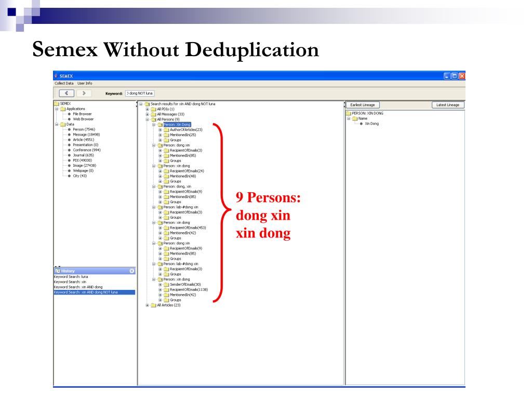Click the Latest Lineage button
This screenshot has width=532, height=399.
pyautogui.click(x=448, y=105)
